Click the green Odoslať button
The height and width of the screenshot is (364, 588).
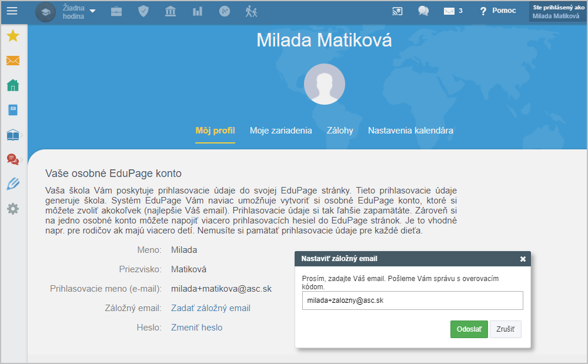coord(469,329)
